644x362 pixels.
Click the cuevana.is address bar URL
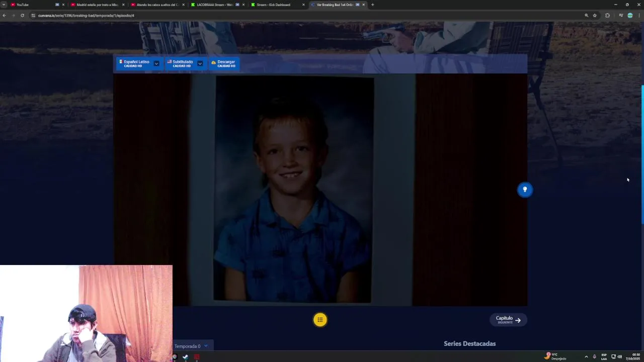click(x=86, y=16)
